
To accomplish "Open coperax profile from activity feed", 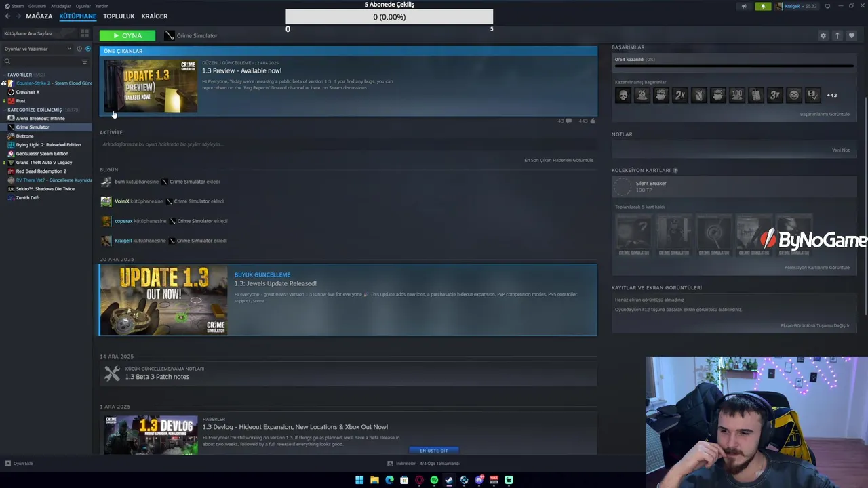I will click(123, 221).
